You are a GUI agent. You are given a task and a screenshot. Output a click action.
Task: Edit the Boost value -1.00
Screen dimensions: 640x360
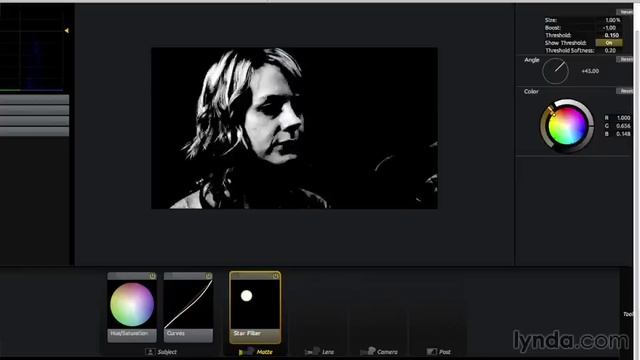click(610, 28)
